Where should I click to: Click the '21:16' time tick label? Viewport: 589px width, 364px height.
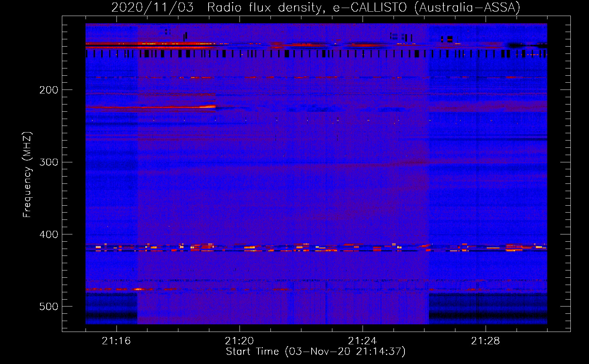click(x=116, y=341)
